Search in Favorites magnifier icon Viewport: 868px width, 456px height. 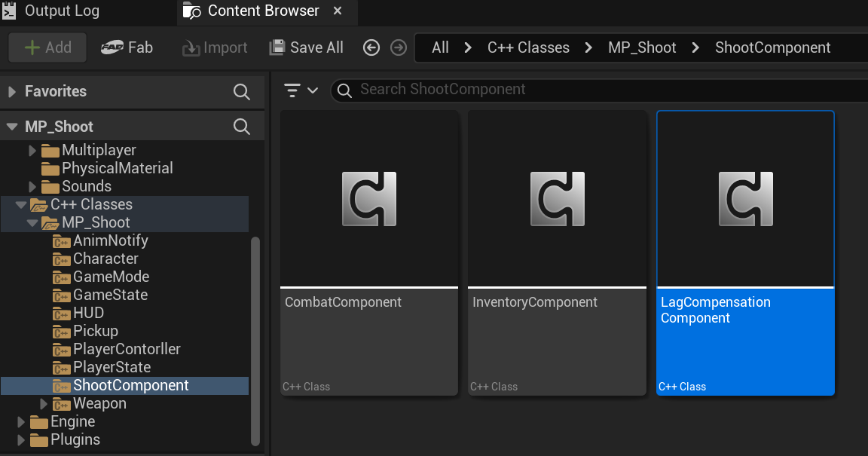click(241, 91)
